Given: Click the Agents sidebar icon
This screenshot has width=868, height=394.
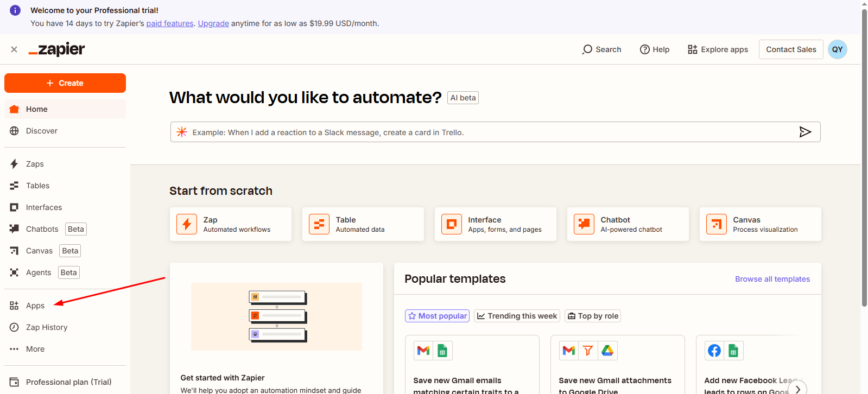Looking at the screenshot, I should click(x=14, y=272).
